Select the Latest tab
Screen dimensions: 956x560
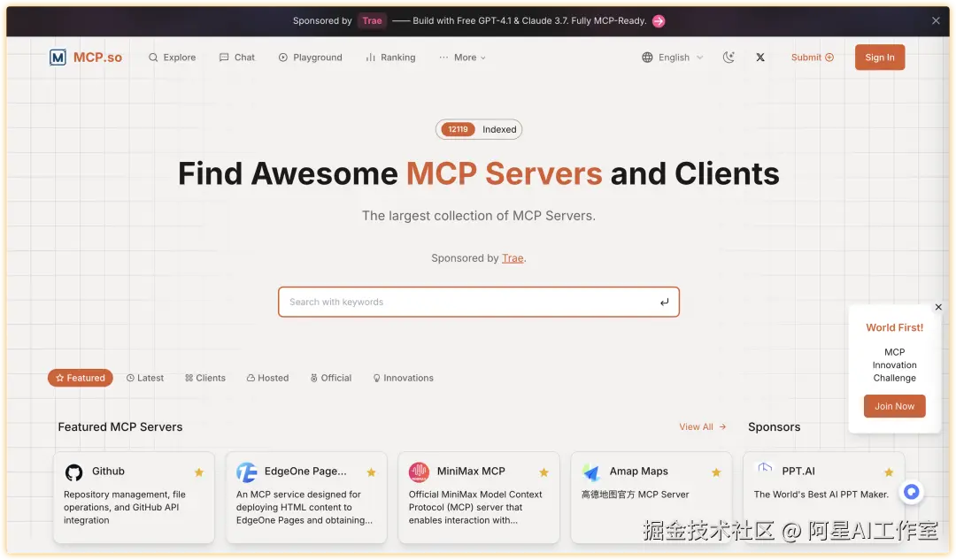pyautogui.click(x=145, y=378)
